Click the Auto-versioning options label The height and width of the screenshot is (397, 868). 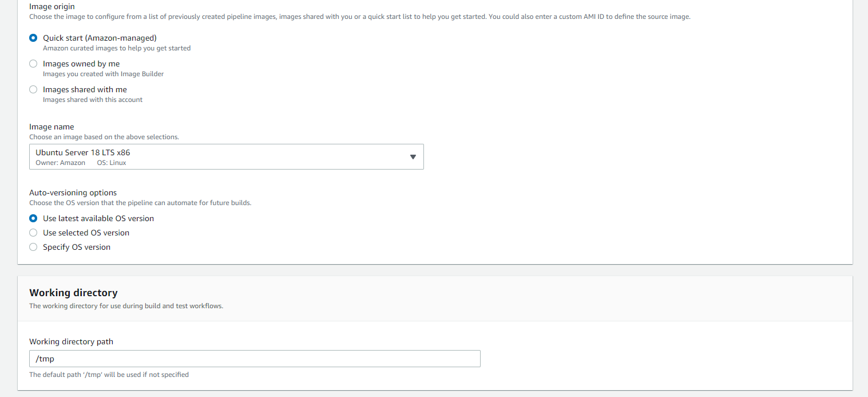(x=73, y=192)
